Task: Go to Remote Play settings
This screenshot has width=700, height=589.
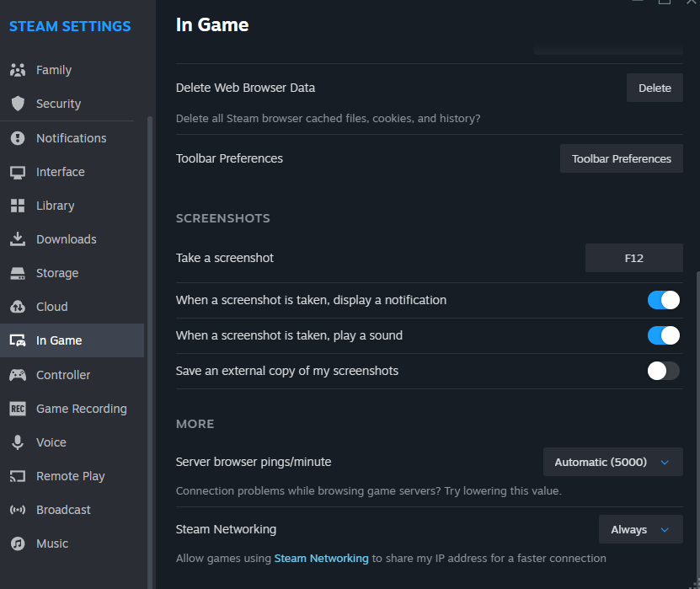Action: click(72, 476)
